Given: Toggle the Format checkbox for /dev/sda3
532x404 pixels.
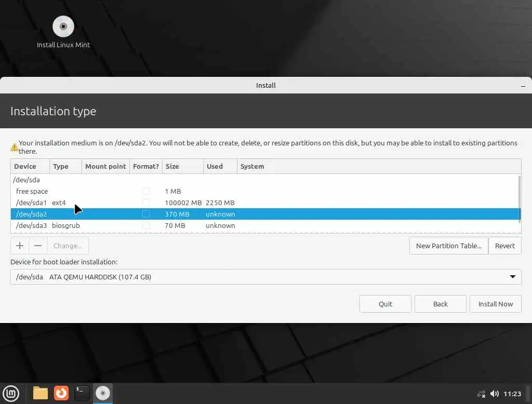Looking at the screenshot, I should (146, 225).
